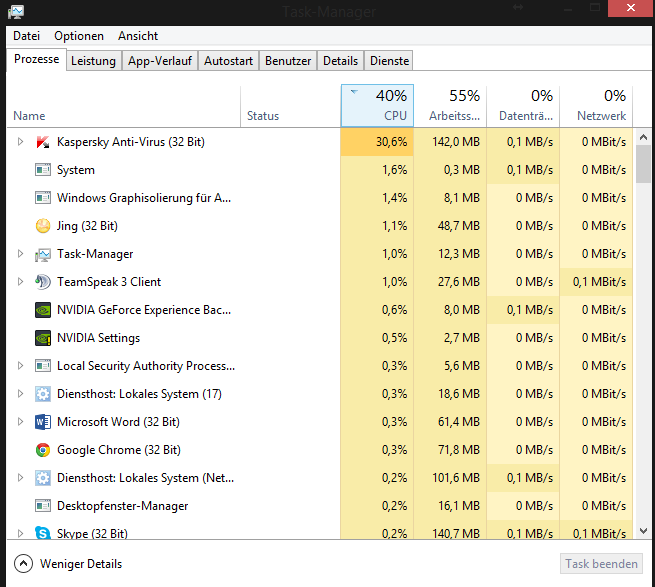Select the Kaspersky Anti-Virus (32 Bit) row name

[131, 142]
